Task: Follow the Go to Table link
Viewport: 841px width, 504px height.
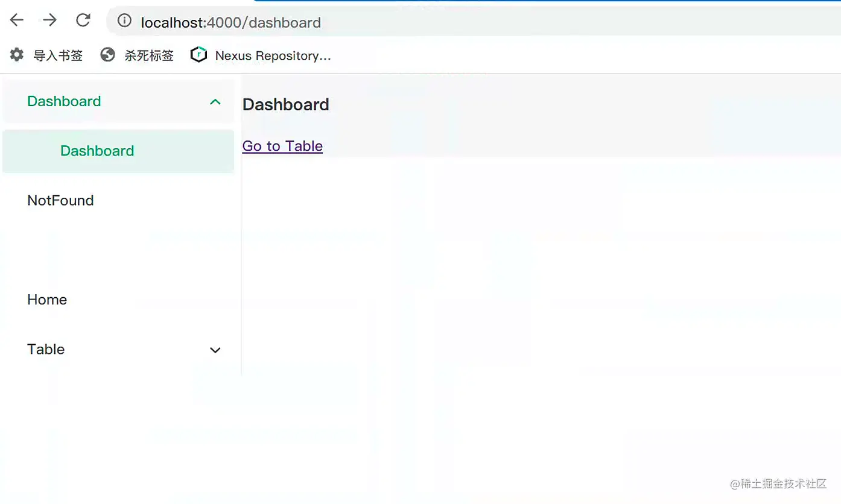Action: [x=282, y=146]
